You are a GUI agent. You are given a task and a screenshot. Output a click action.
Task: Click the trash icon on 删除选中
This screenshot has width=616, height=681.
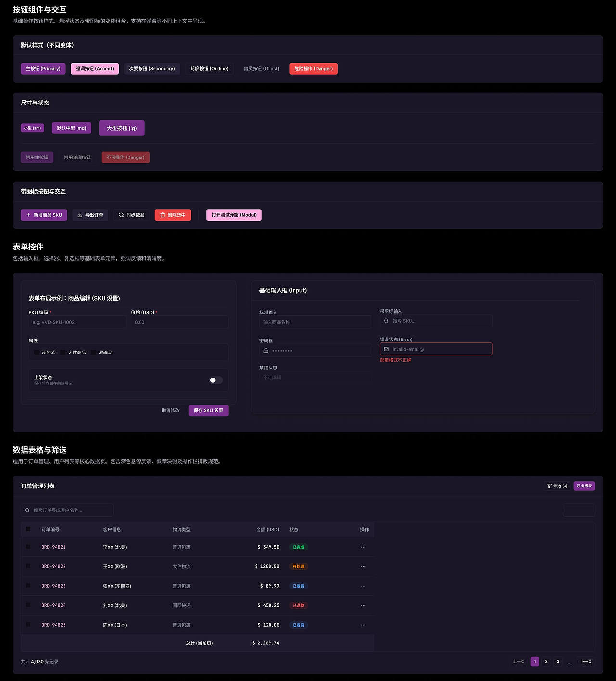tap(163, 215)
